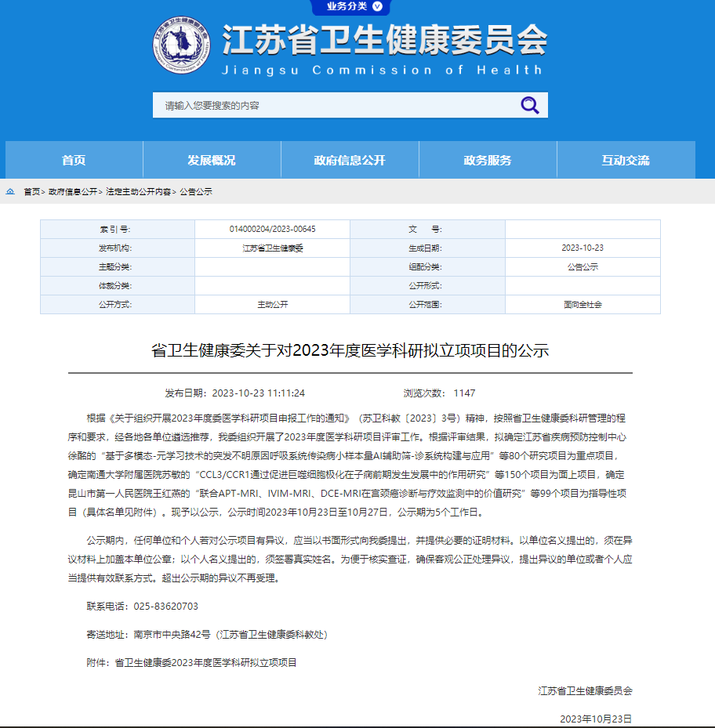The image size is (715, 728).
Task: Click the closing date 2023年10月23日
Action: click(x=596, y=719)
